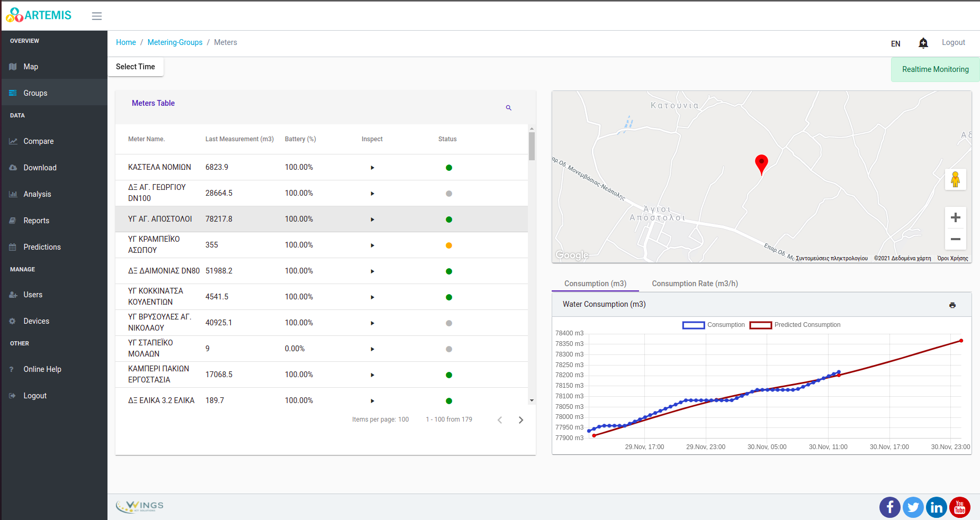
Task: Open the Facebook social link
Action: tap(889, 507)
